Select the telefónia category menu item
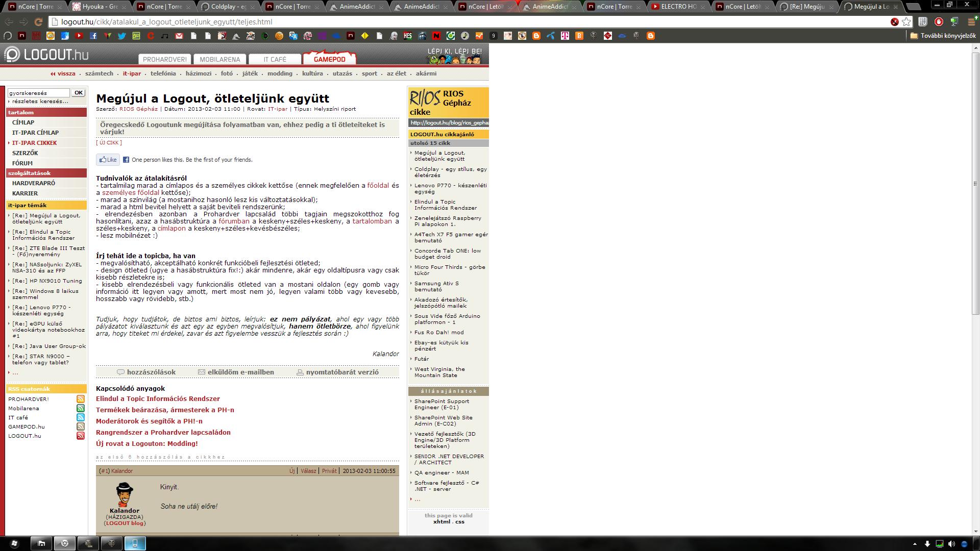The image size is (980, 551). [163, 73]
